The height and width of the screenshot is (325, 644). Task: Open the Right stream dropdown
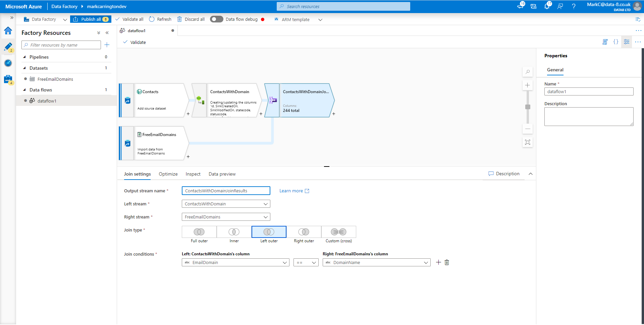(225, 217)
